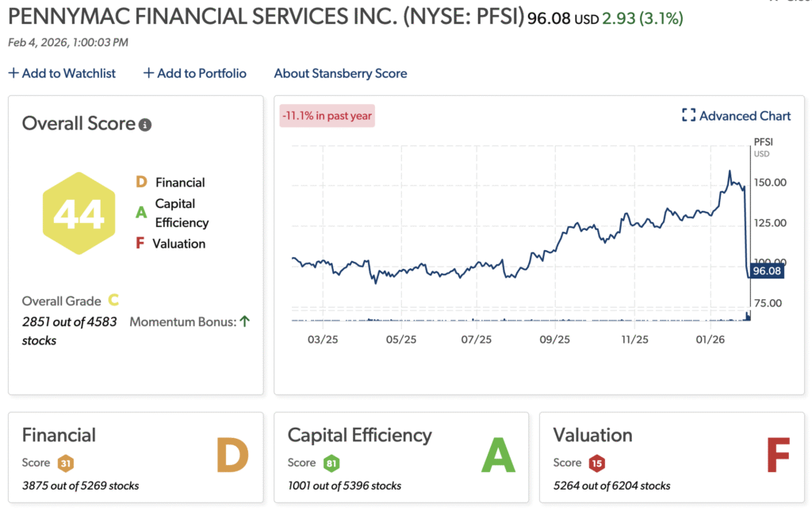Select the large A grade in Capital Efficiency card

point(498,456)
